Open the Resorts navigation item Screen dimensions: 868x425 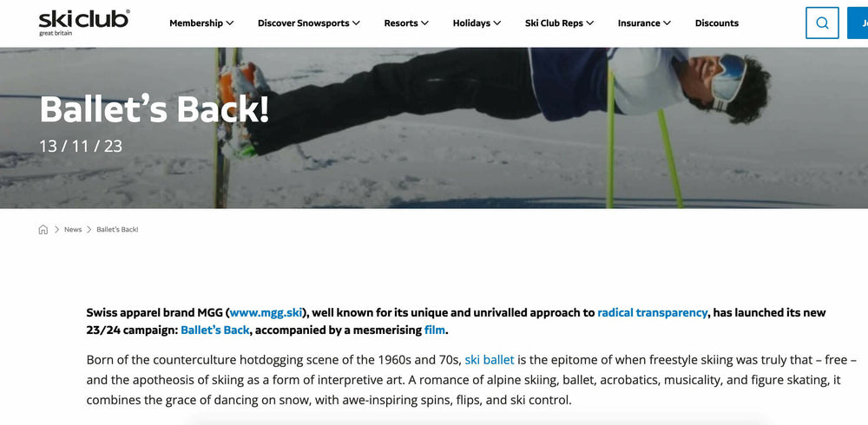click(x=401, y=23)
